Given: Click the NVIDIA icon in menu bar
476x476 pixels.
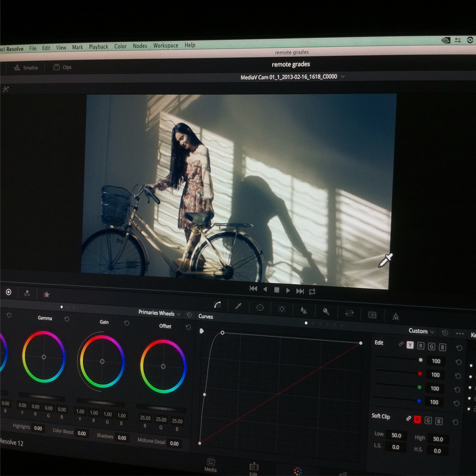Looking at the screenshot, I should pyautogui.click(x=445, y=40).
